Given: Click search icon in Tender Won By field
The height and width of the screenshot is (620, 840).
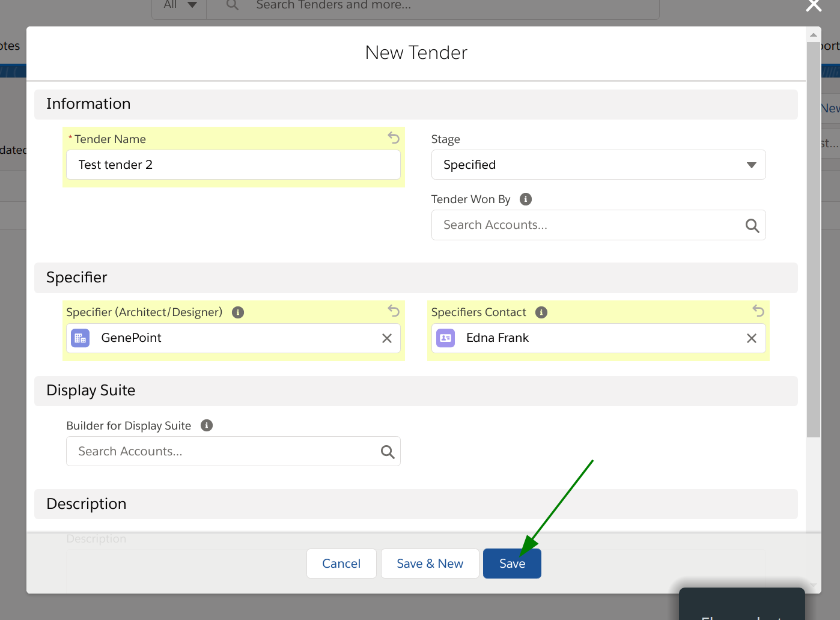Looking at the screenshot, I should point(752,225).
